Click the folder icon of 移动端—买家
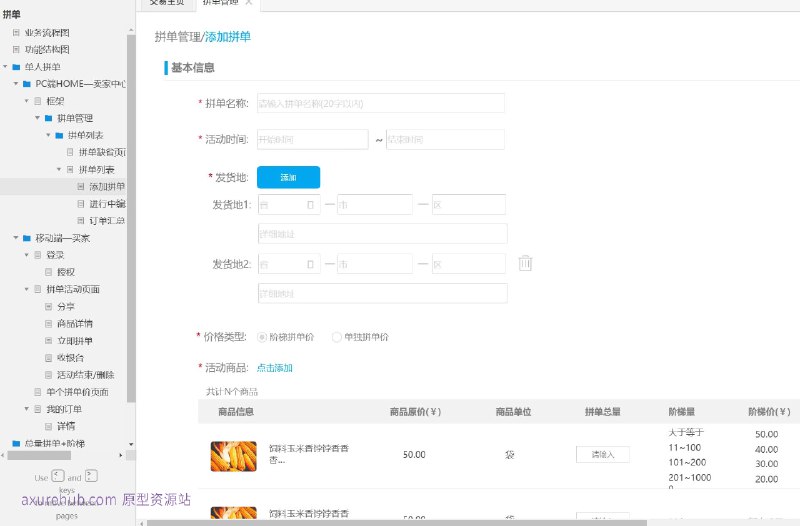The image size is (800, 526). pos(27,238)
